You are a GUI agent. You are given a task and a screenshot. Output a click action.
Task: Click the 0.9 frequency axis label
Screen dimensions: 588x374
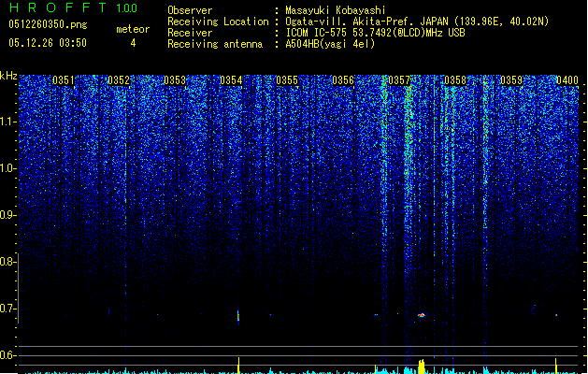tap(8, 215)
